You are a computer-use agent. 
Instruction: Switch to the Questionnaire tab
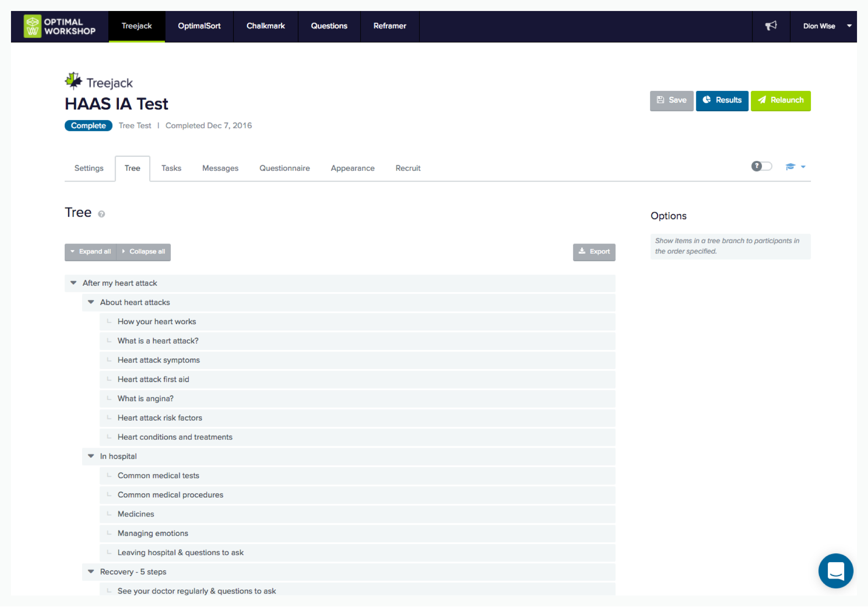[284, 168]
